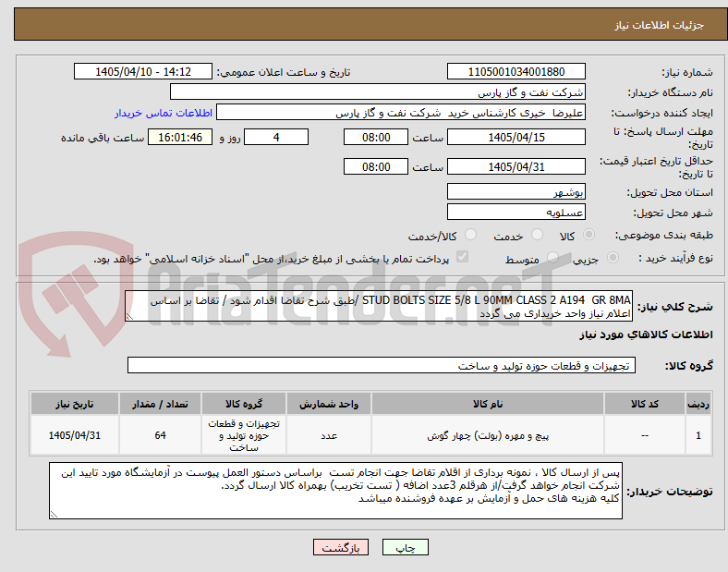The width and height of the screenshot is (728, 572).
Task: Click the row number cell 1
Action: (698, 435)
